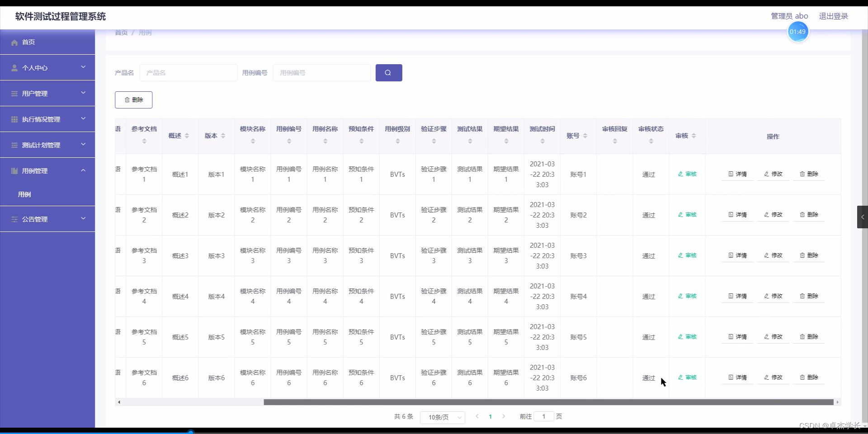This screenshot has width=868, height=434.
Task: Click inside the 产品名 input field
Action: tap(189, 72)
